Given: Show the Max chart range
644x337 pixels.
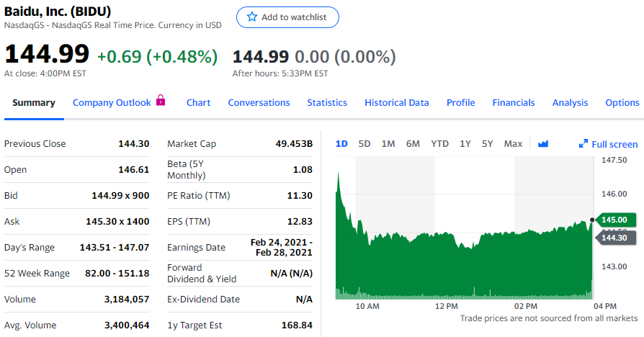Looking at the screenshot, I should pos(513,144).
